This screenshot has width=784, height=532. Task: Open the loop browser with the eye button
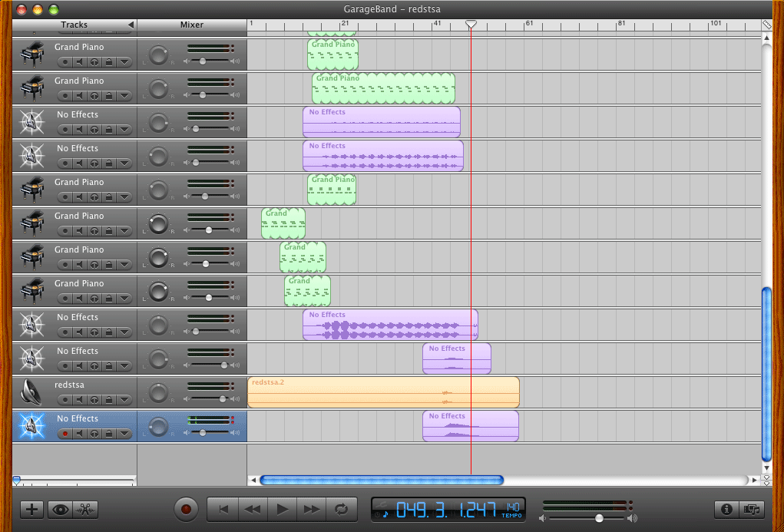click(61, 510)
